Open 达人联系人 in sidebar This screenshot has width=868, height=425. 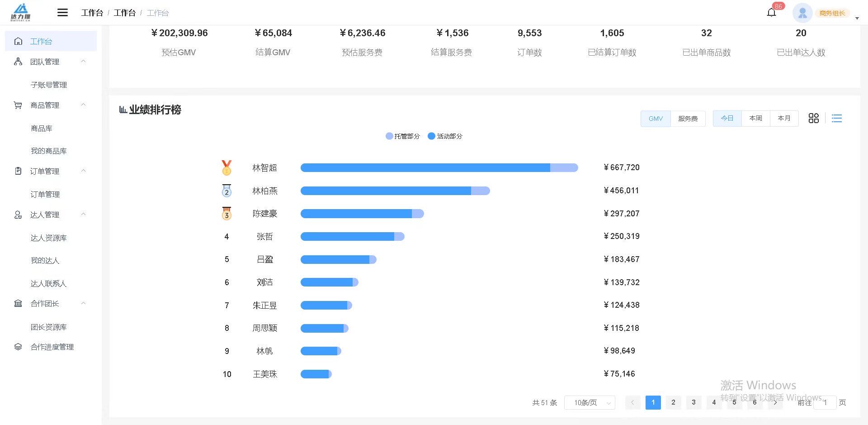pos(49,283)
